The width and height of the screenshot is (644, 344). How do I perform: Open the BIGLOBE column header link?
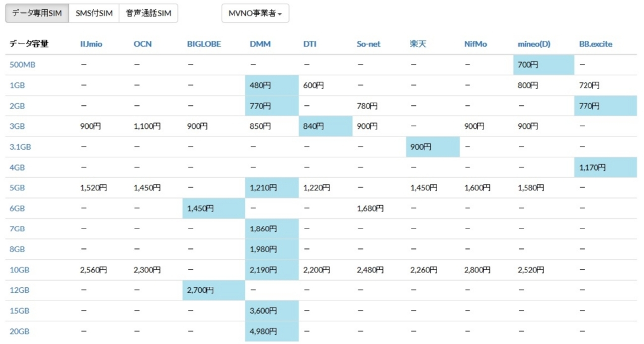pos(204,44)
